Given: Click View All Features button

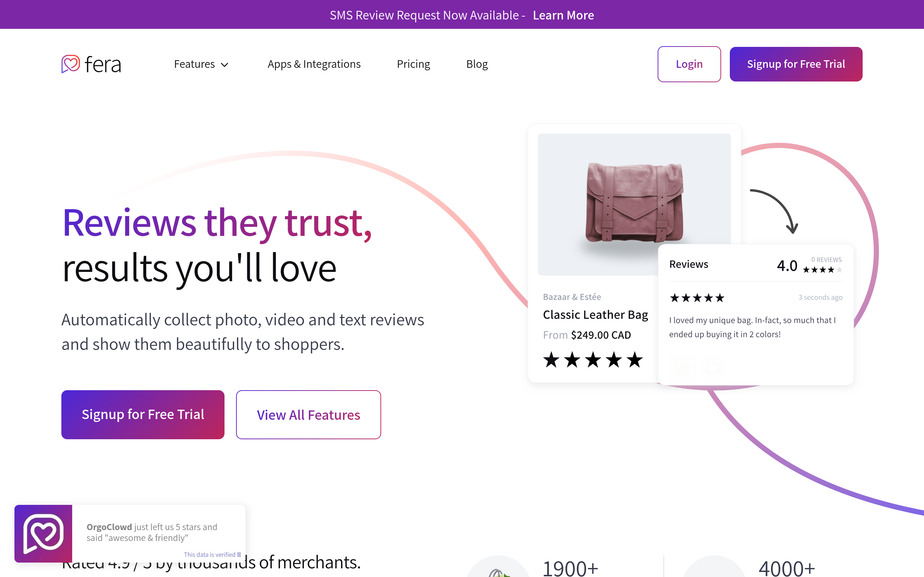Looking at the screenshot, I should tap(308, 414).
